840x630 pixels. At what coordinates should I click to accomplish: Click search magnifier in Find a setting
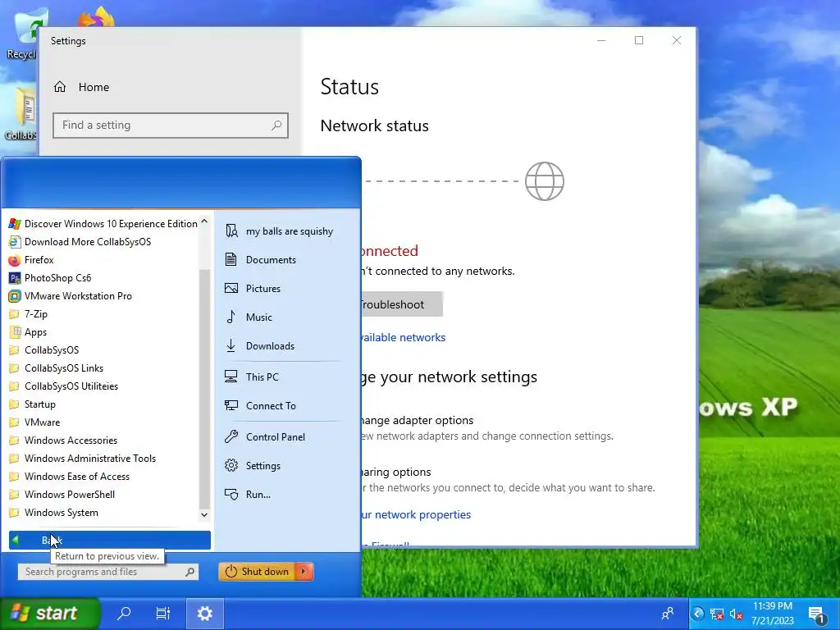(x=276, y=126)
